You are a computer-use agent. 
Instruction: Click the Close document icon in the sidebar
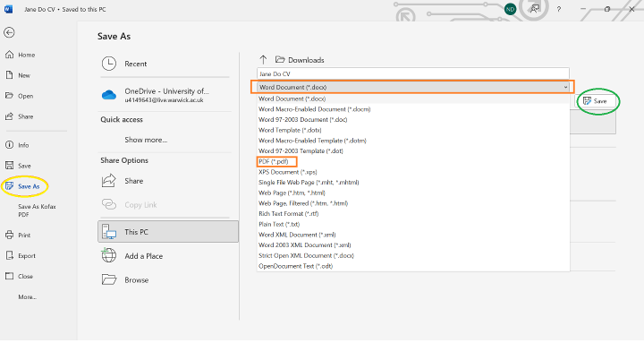[9, 276]
